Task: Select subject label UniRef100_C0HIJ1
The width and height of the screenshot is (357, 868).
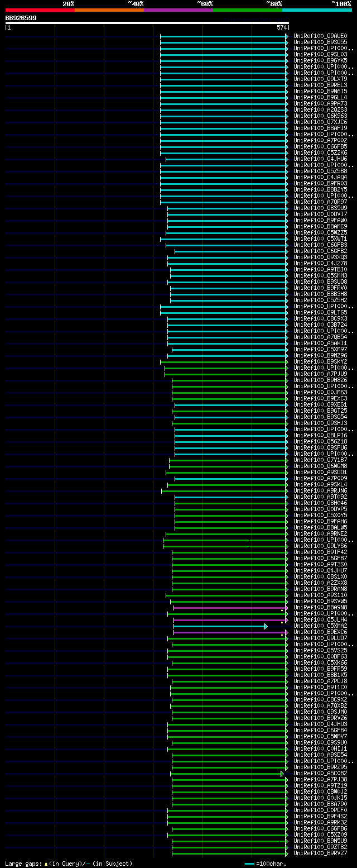Action: tap(320, 749)
